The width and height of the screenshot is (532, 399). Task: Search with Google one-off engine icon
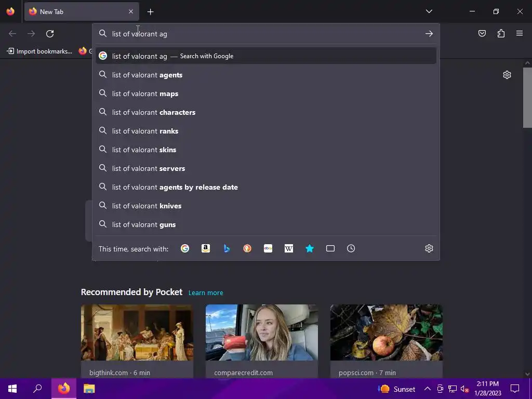(x=185, y=248)
